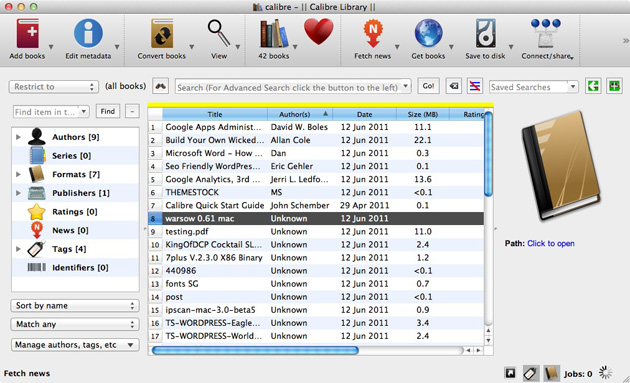Select the Calibre Quick Start Guide row
This screenshot has width=630, height=383.
point(316,205)
